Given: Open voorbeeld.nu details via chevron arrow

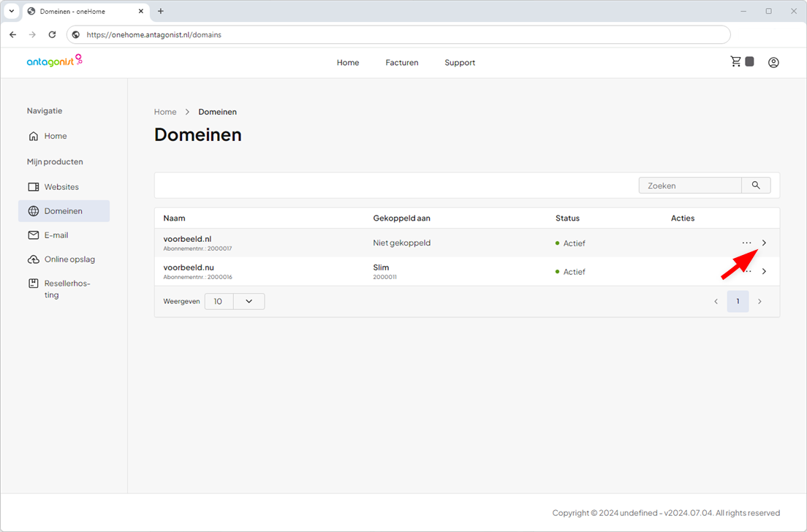Looking at the screenshot, I should tap(764, 271).
